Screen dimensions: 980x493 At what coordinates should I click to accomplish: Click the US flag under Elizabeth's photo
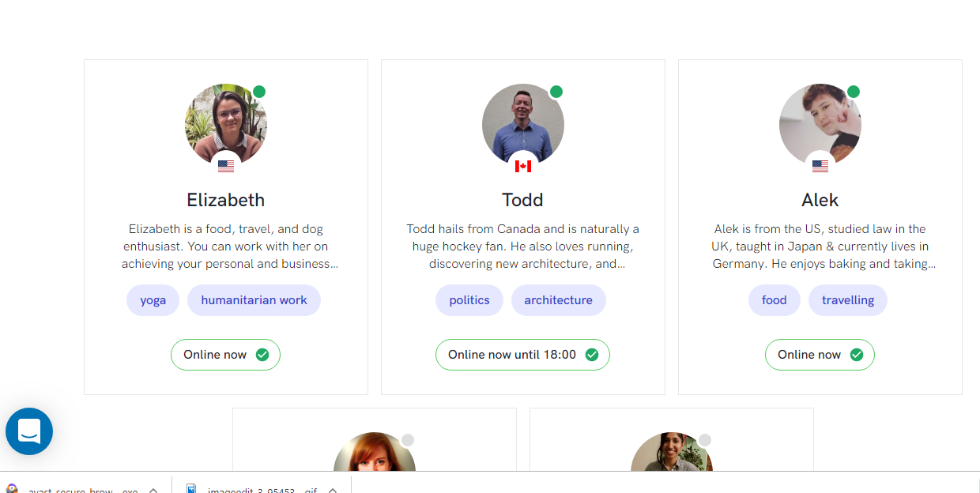point(226,166)
